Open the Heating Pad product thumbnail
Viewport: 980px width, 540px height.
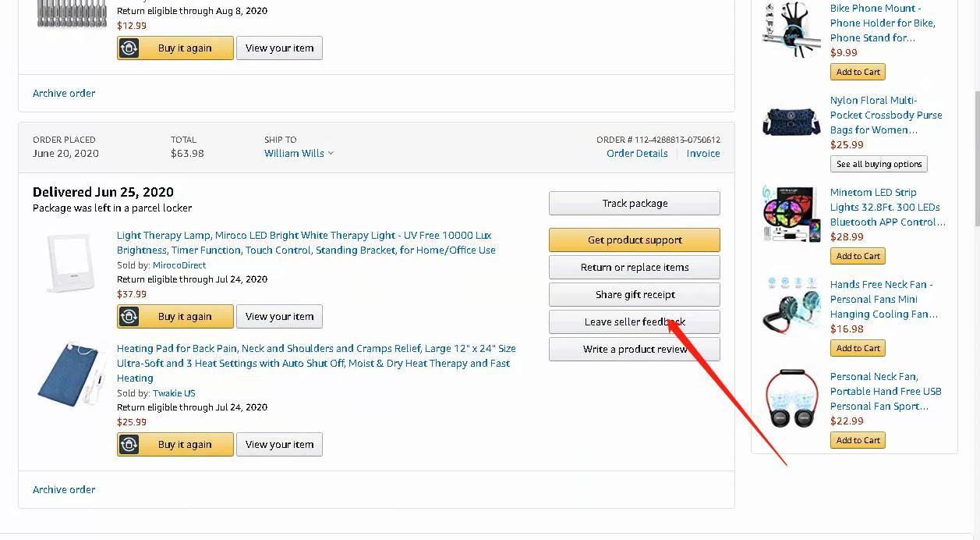(71, 373)
